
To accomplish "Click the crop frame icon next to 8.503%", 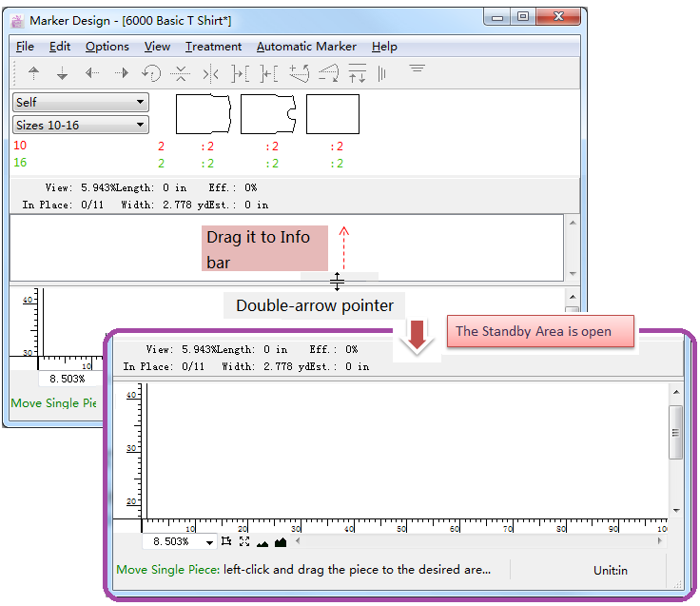I will [226, 541].
